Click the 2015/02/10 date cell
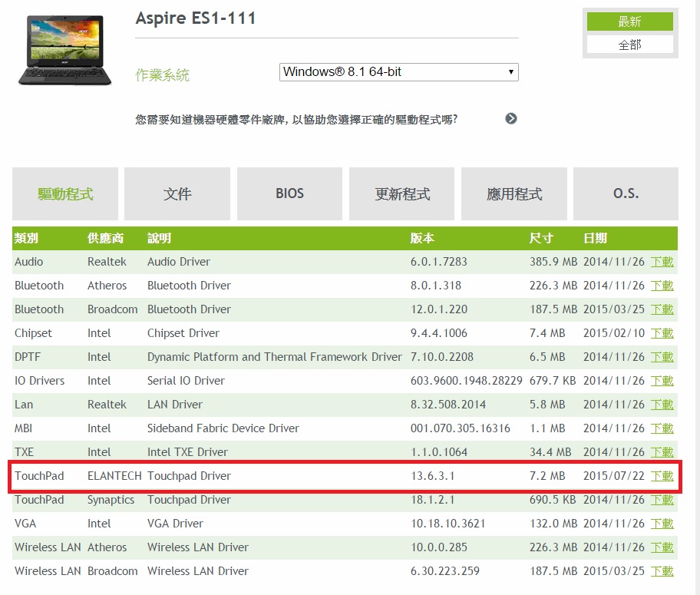 [x=614, y=333]
